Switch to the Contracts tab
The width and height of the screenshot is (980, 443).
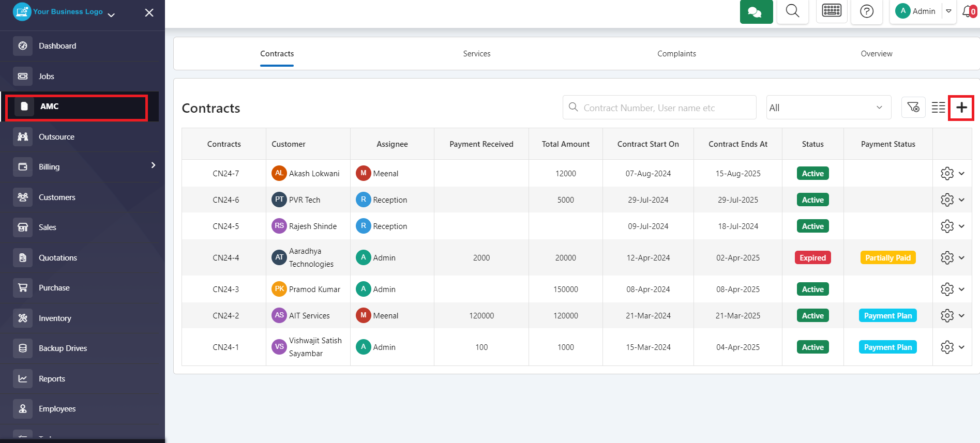[277, 54]
